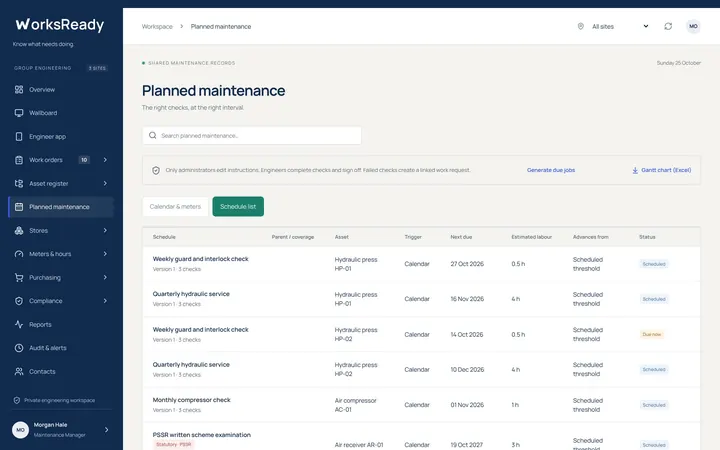
Task: Expand the Asset register chevron
Action: coord(105,183)
